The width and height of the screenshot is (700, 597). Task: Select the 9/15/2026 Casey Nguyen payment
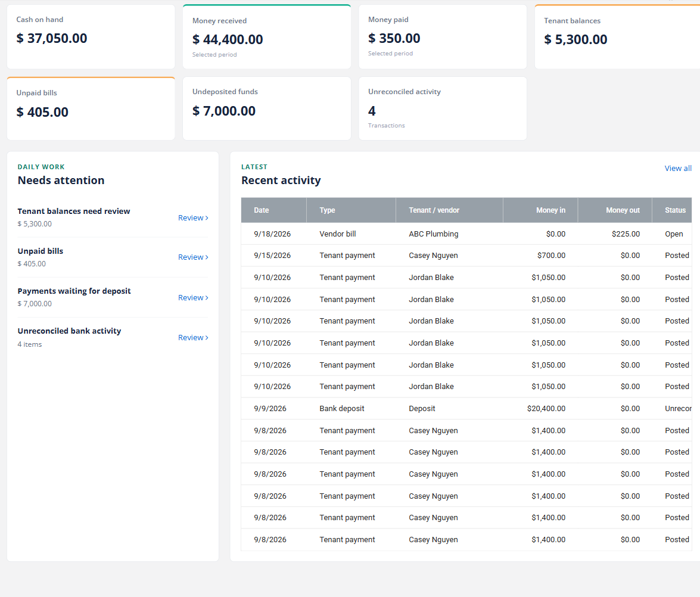pos(466,256)
